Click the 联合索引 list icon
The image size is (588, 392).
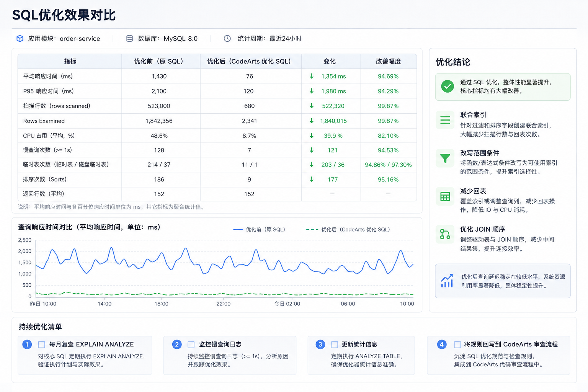(445, 120)
